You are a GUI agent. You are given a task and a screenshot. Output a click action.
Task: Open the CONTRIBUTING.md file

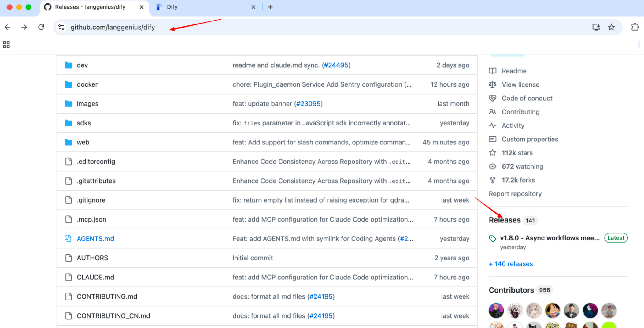(107, 296)
